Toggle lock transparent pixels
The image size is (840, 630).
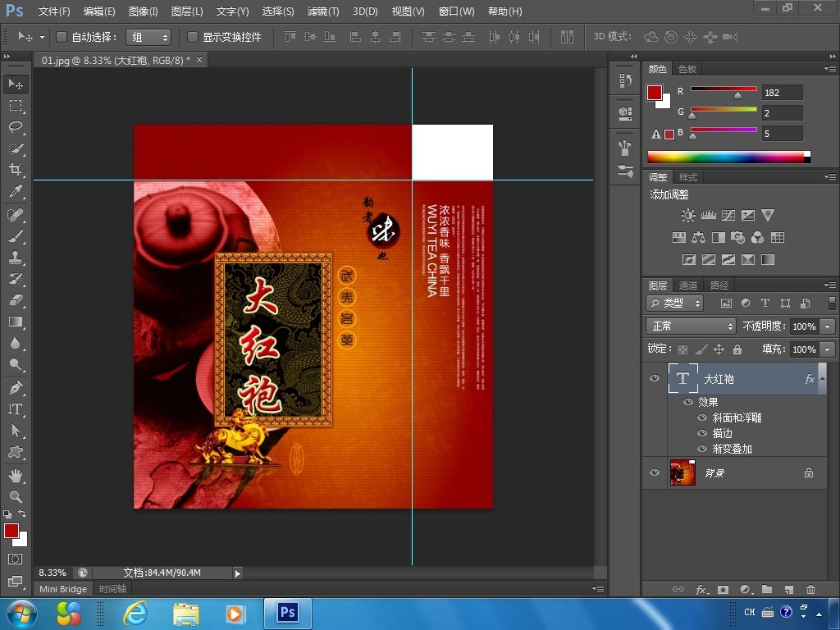[682, 349]
